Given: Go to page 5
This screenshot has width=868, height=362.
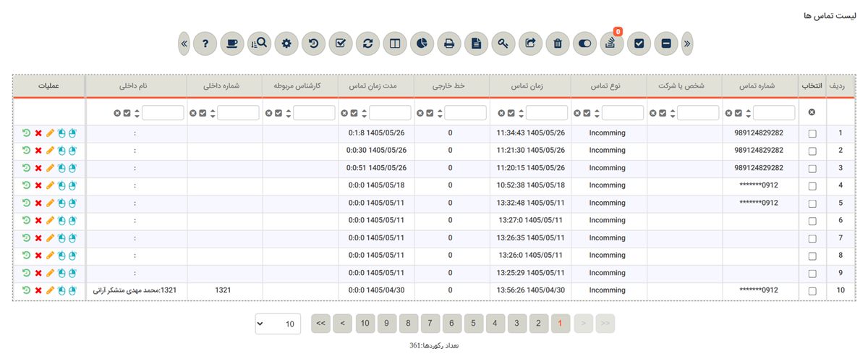Looking at the screenshot, I should 473,324.
